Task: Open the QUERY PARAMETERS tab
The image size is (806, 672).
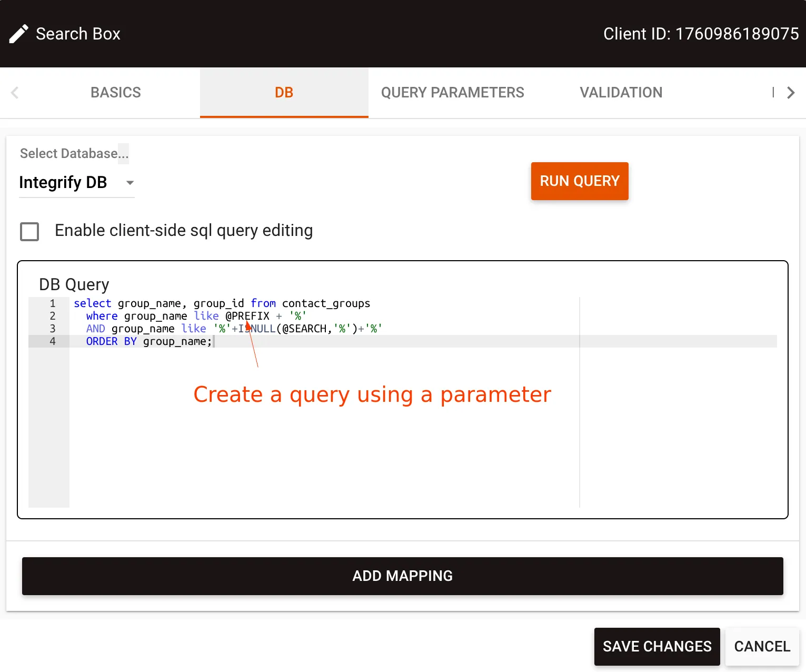Action: [x=452, y=93]
